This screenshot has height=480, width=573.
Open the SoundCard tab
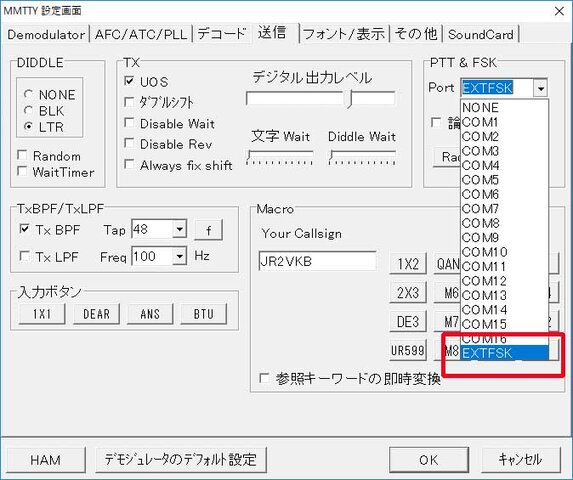coord(481,35)
